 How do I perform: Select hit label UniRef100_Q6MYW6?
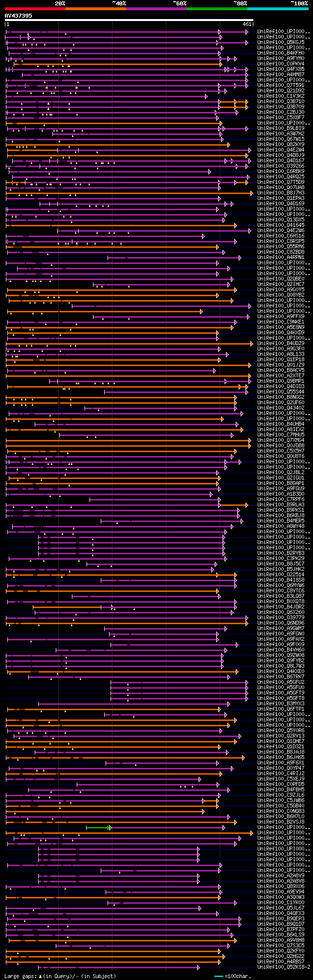[282, 585]
